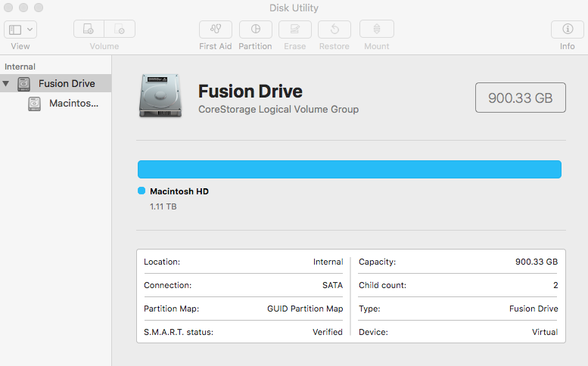The image size is (588, 366).
Task: Select the Macintosh HD volume in sidebar
Action: point(73,103)
